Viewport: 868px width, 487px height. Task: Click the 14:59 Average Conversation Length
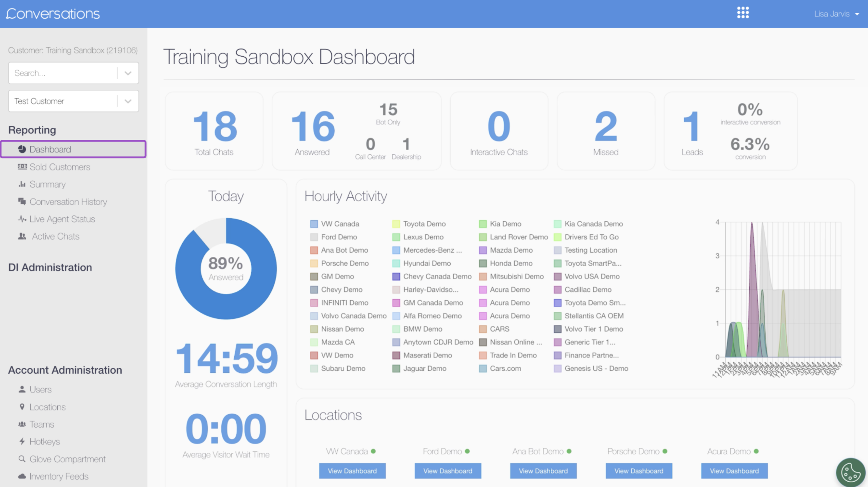[226, 358]
